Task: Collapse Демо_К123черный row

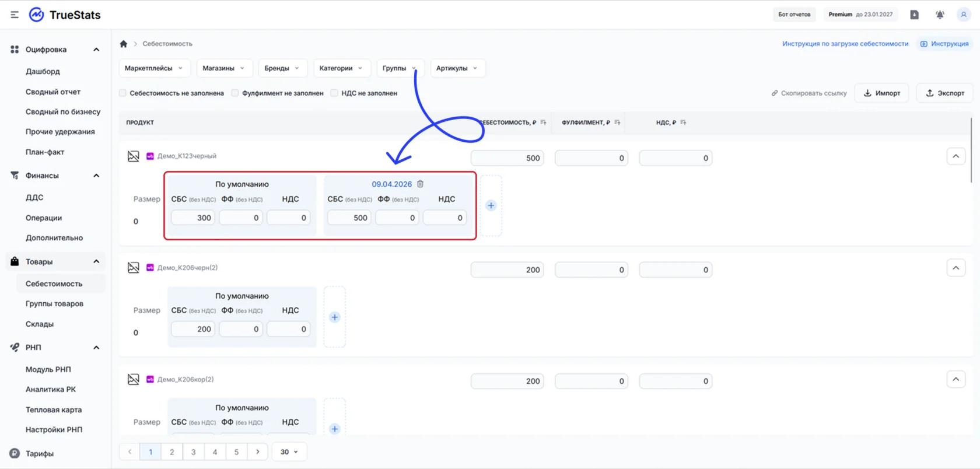Action: [956, 156]
